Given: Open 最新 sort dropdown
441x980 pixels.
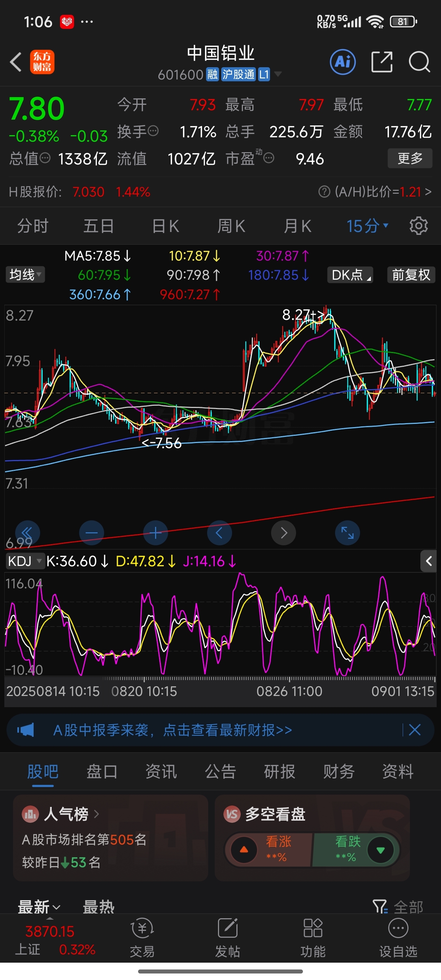Looking at the screenshot, I should (x=39, y=907).
